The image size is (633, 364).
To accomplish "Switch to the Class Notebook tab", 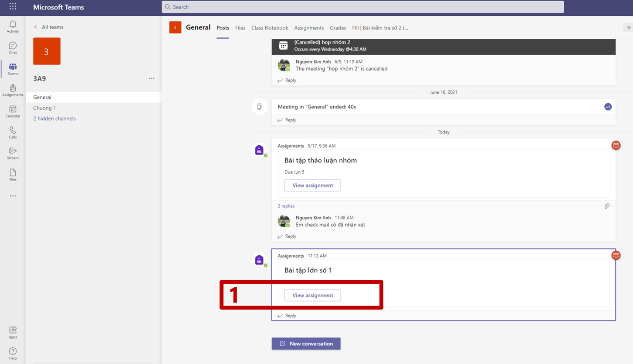I will pyautogui.click(x=270, y=28).
